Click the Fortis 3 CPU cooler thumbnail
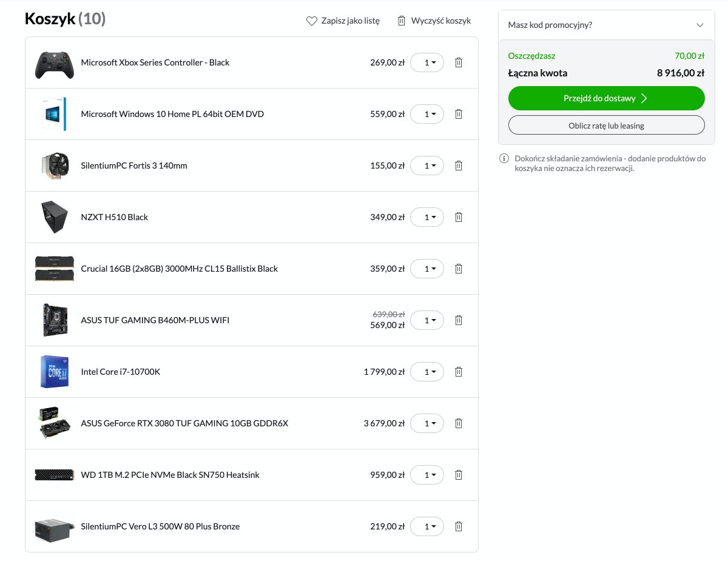Screen dimensions: 728x564 (x=55, y=166)
